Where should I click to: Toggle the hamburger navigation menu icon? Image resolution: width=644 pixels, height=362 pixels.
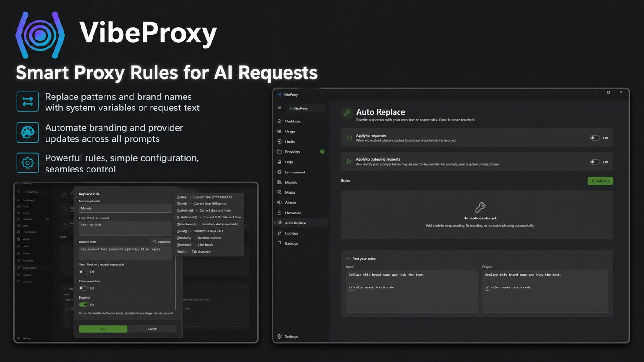pos(279,108)
